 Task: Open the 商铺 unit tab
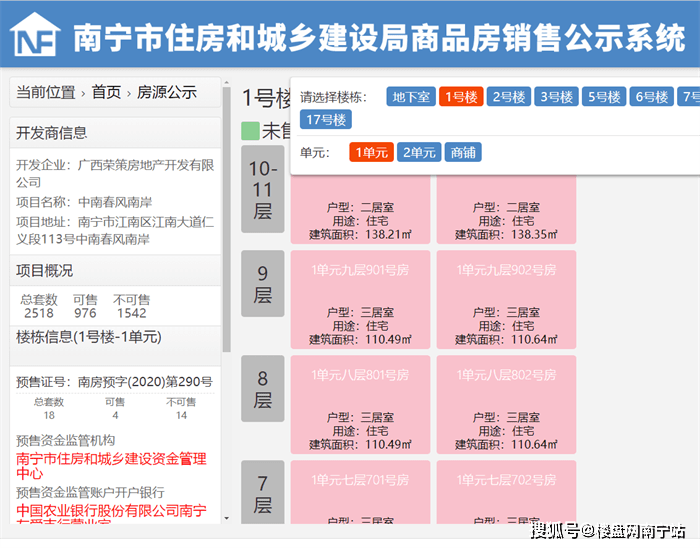pyautogui.click(x=463, y=152)
